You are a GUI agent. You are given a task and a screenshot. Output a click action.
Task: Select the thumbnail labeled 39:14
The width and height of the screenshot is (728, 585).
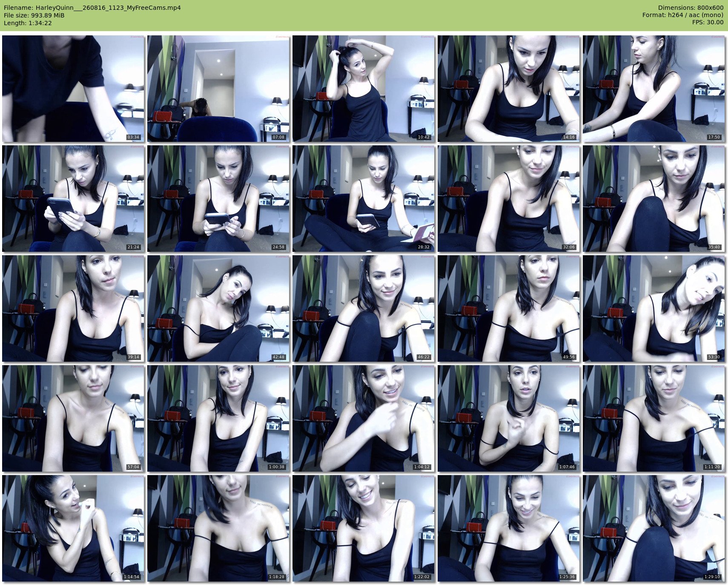[x=73, y=308]
